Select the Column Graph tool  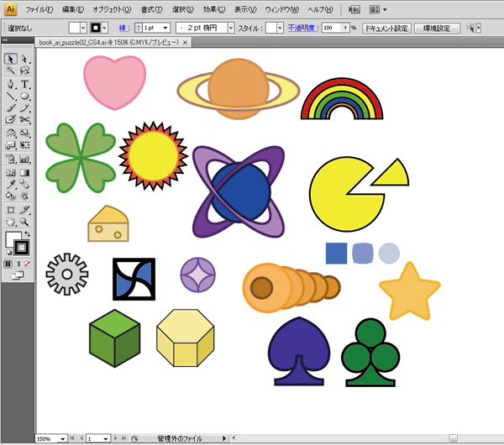tap(24, 159)
